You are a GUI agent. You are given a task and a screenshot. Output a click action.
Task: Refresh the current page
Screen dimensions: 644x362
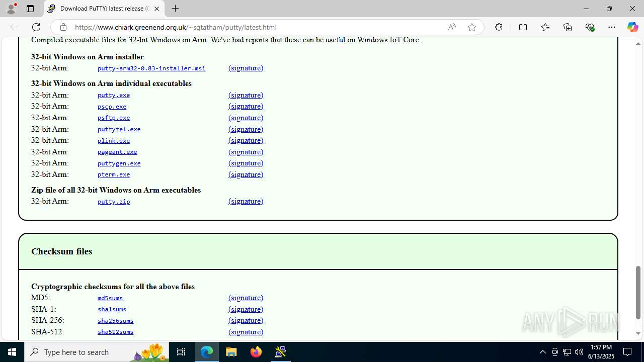36,27
